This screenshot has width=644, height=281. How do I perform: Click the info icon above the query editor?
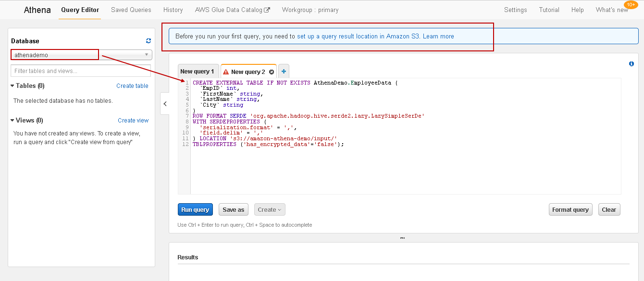tap(631, 63)
